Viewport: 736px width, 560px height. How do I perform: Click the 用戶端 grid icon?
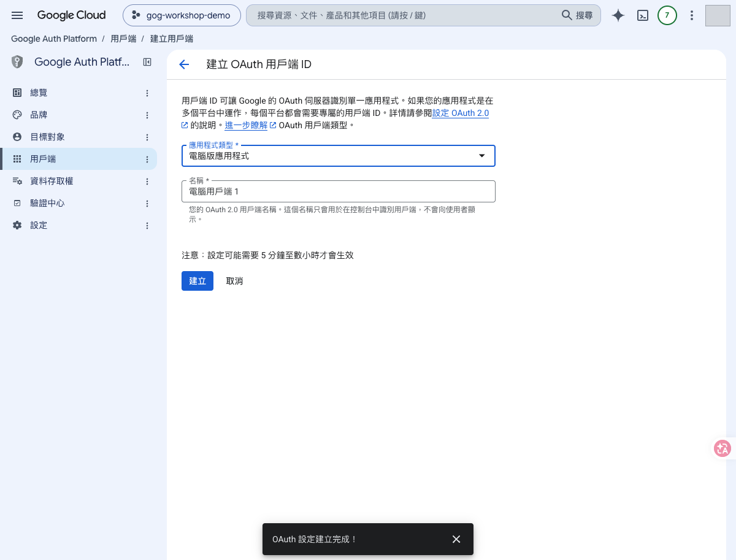(17, 159)
